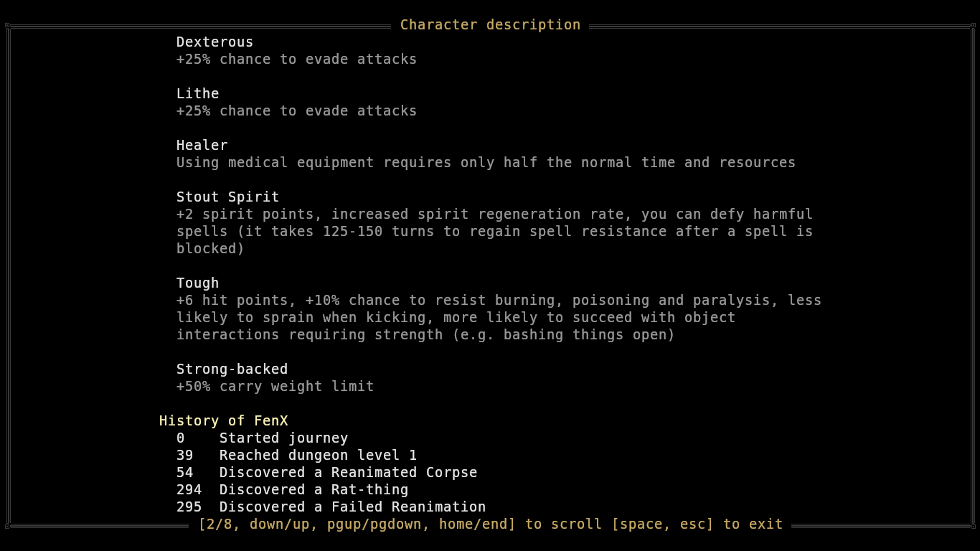Screen dimensions: 980x551
Task: Click the Strong-backed trait name
Action: pyautogui.click(x=232, y=369)
